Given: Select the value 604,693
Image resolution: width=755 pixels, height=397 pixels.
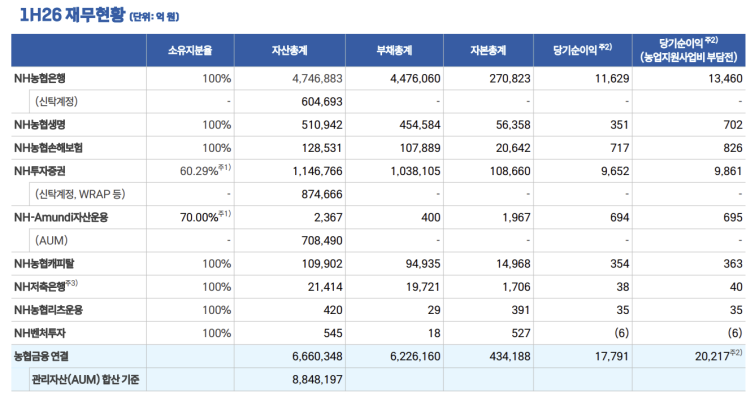Looking at the screenshot, I should [x=322, y=102].
